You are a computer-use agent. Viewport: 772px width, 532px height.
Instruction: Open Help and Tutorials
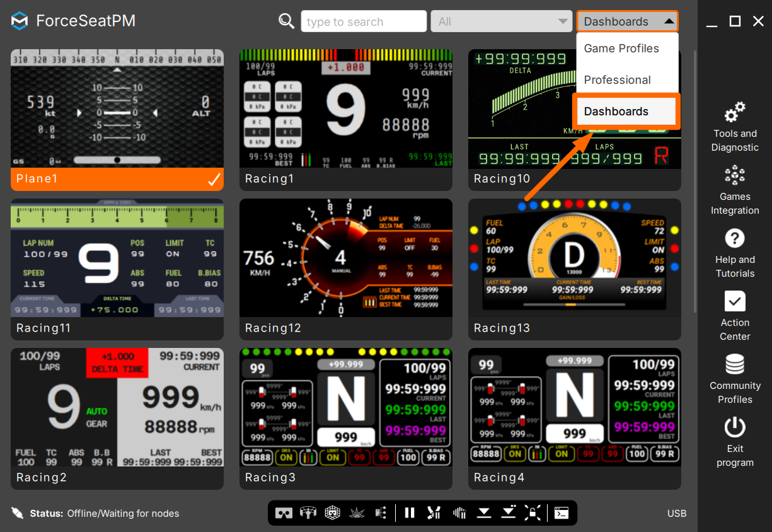[x=735, y=253]
